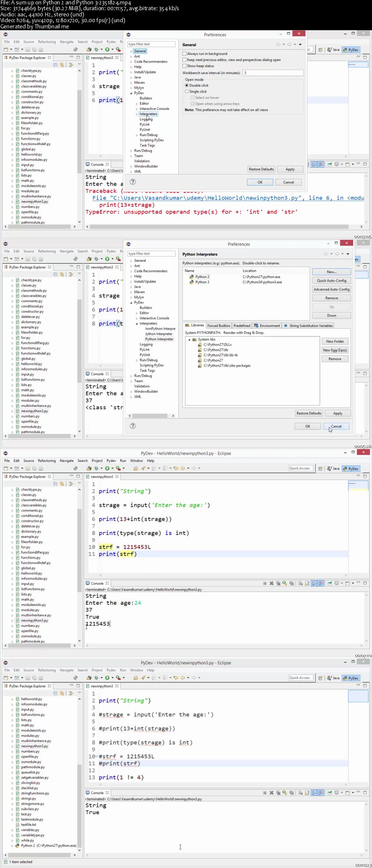Select Python 2 (C:\Python27\python.exe) explorer node

click(46, 845)
